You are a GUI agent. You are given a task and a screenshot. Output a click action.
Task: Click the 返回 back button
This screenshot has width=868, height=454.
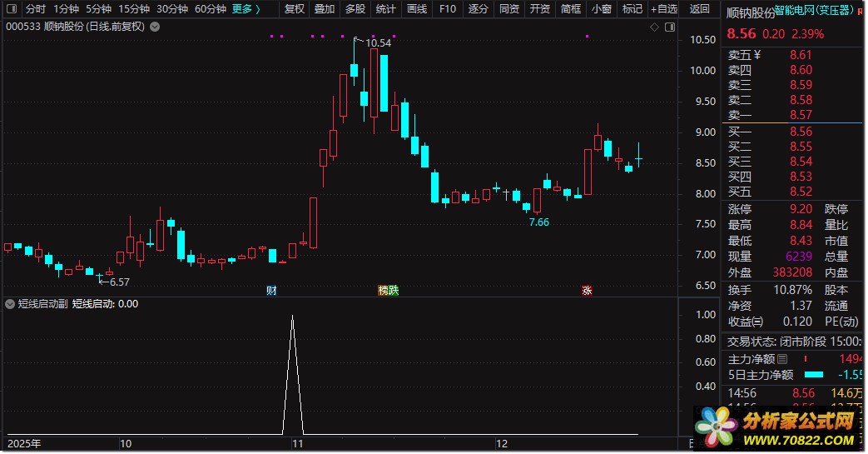(700, 9)
